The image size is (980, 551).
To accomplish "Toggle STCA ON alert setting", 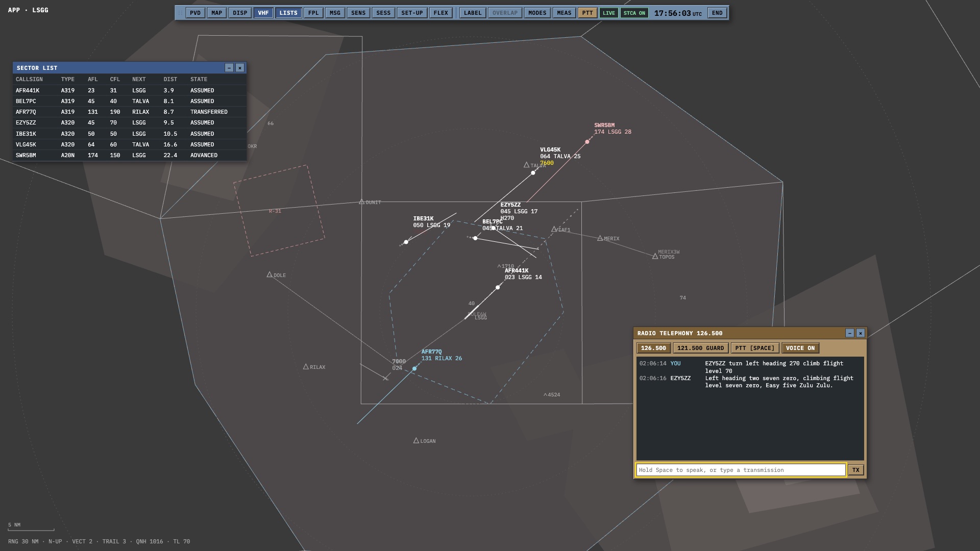I will pos(634,13).
